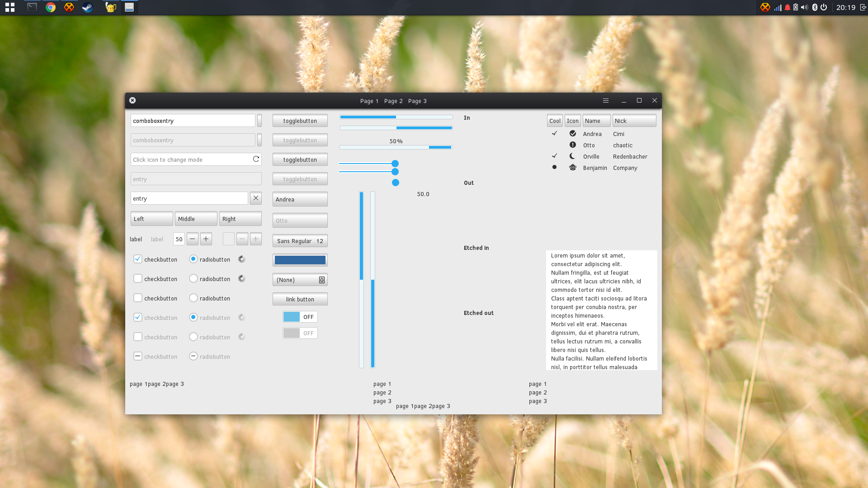Click the power button icon in tray
This screenshot has height=488, width=868.
point(824,7)
